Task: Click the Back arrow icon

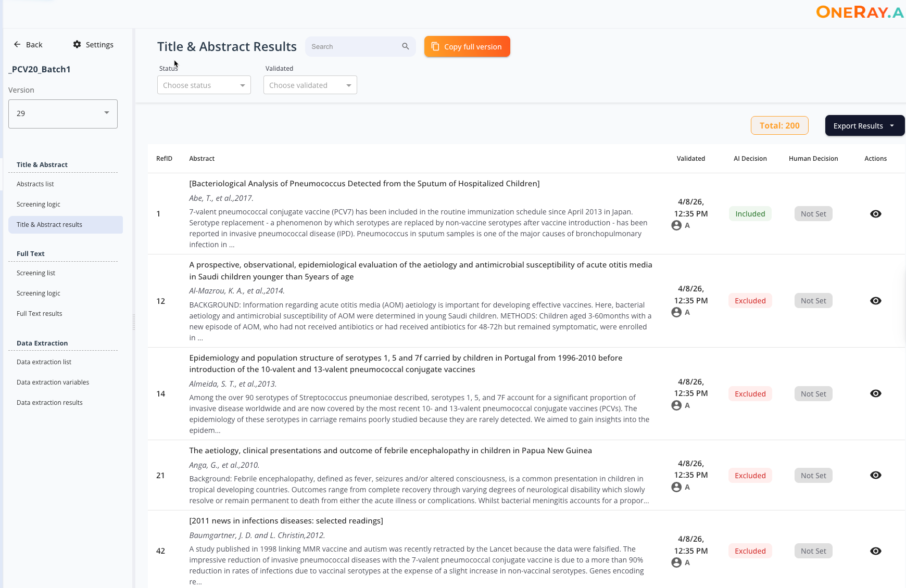Action: 17,44
